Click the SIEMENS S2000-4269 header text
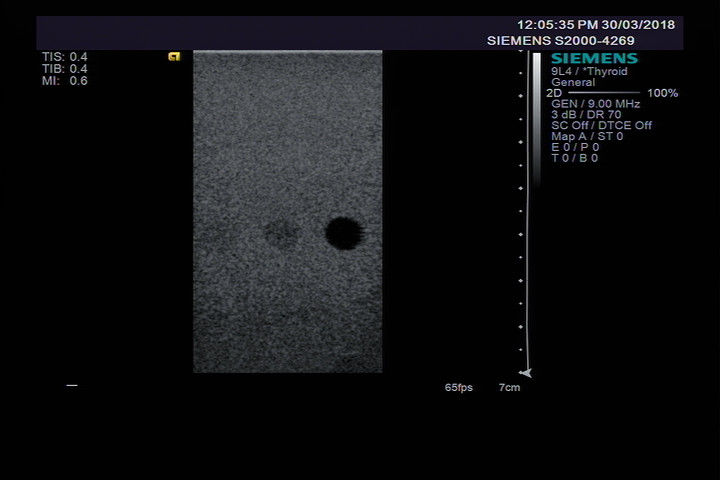 point(580,41)
